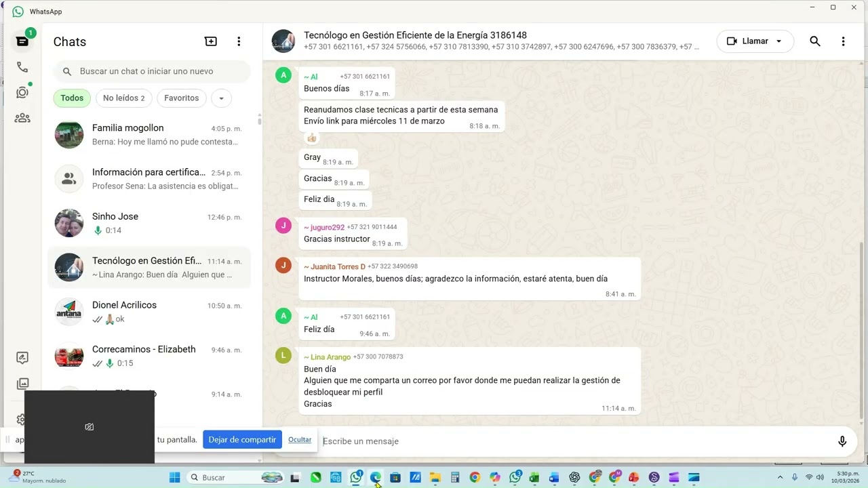Image resolution: width=868 pixels, height=488 pixels.
Task: Click the Dionel Acrilicos antana avatar
Action: (x=69, y=312)
